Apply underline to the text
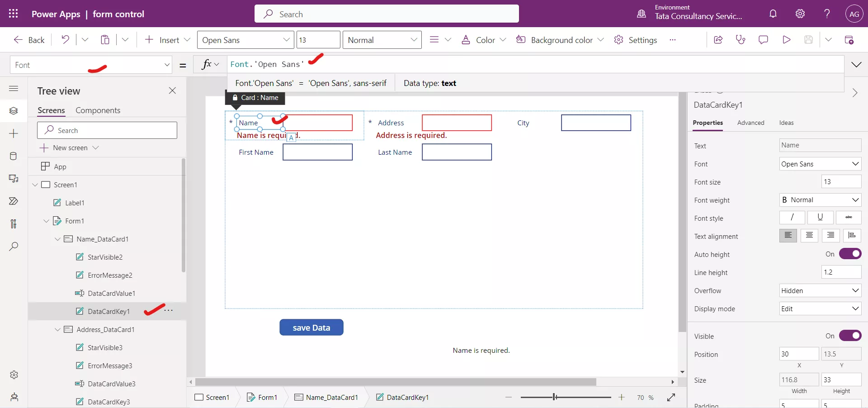The height and width of the screenshot is (408, 868). [x=821, y=218]
